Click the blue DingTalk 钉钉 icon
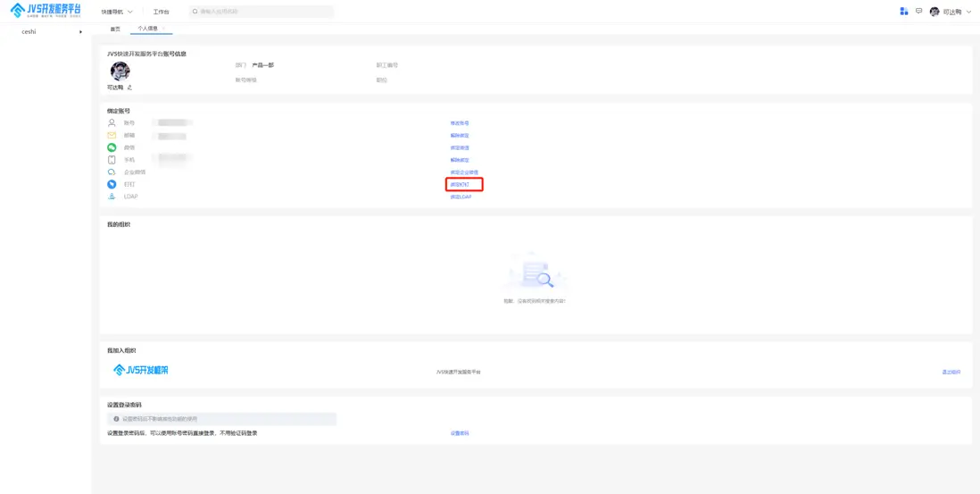The height and width of the screenshot is (494, 980). pos(112,184)
